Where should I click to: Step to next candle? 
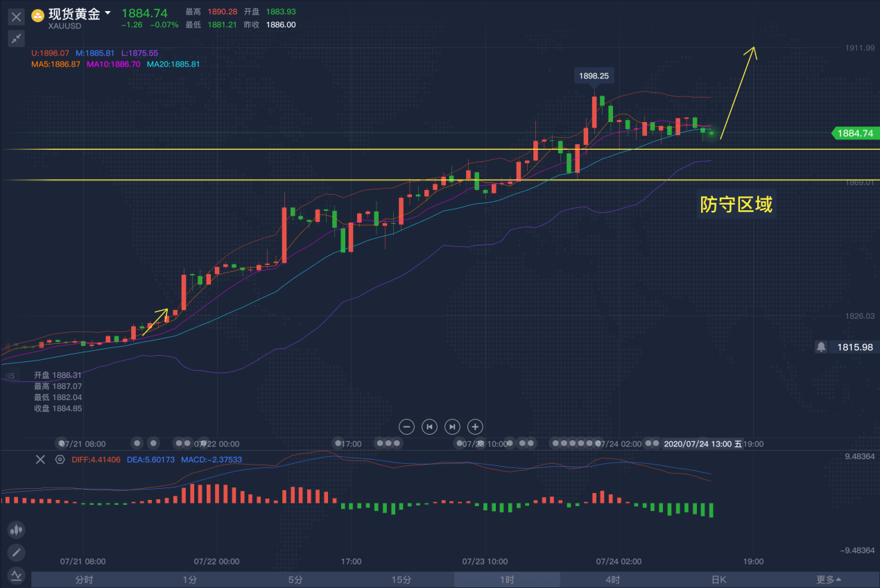[452, 426]
